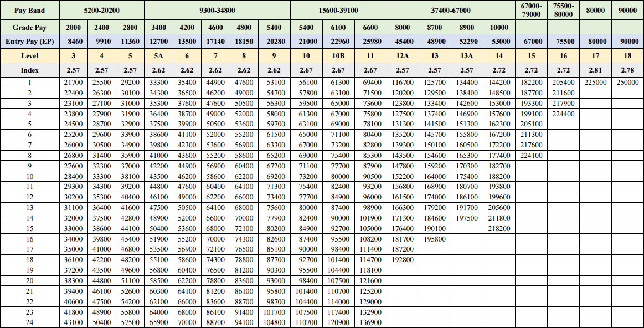Click row number 20 in first column
The height and width of the screenshot is (328, 644).
tap(29, 280)
